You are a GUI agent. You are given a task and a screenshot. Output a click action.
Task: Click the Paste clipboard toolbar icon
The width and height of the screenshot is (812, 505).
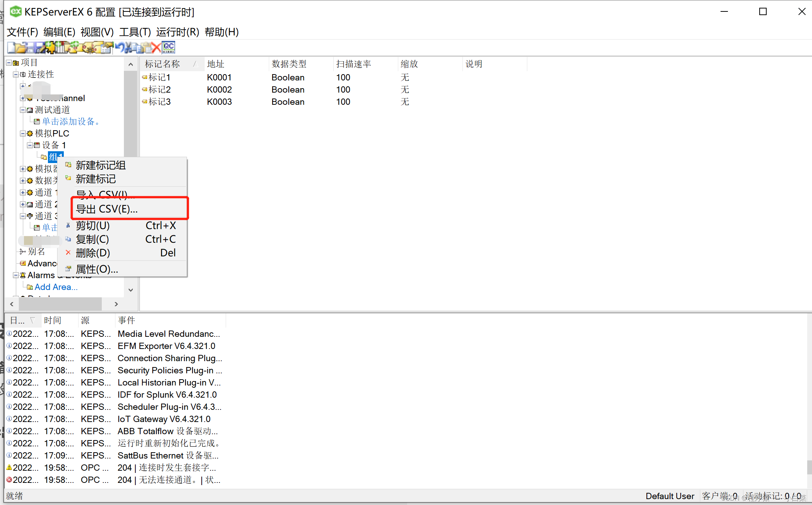tap(147, 48)
